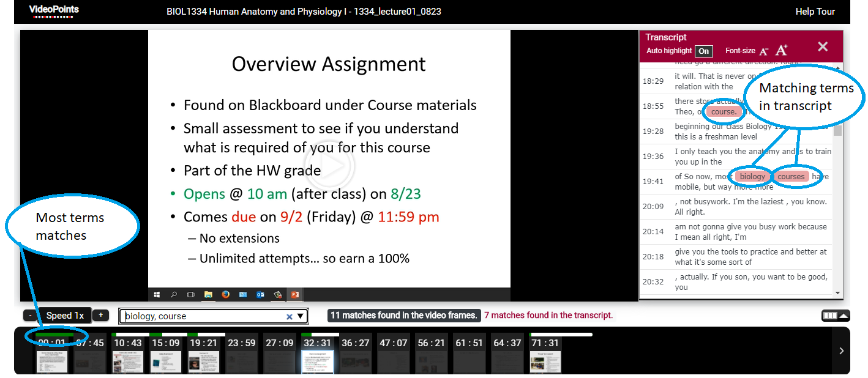Open the search field dropdown arrow
Screen dimensions: 868x378
pyautogui.click(x=301, y=316)
